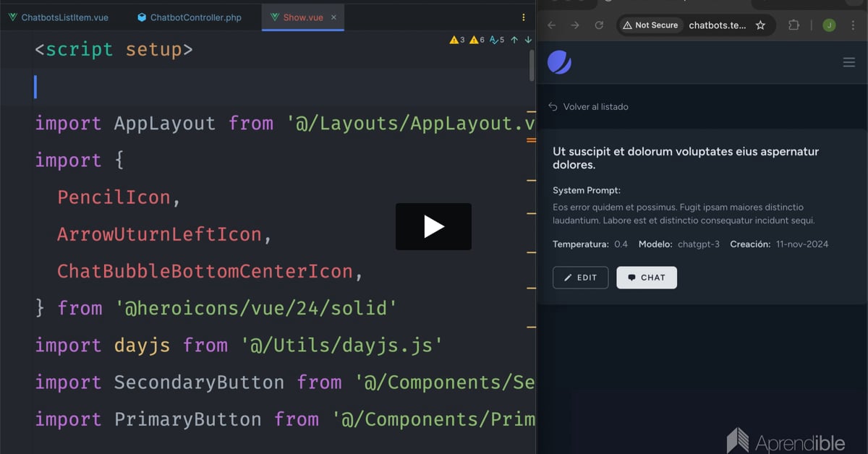Click AppLayout import identifier
This screenshot has height=454, width=868.
[x=165, y=124]
